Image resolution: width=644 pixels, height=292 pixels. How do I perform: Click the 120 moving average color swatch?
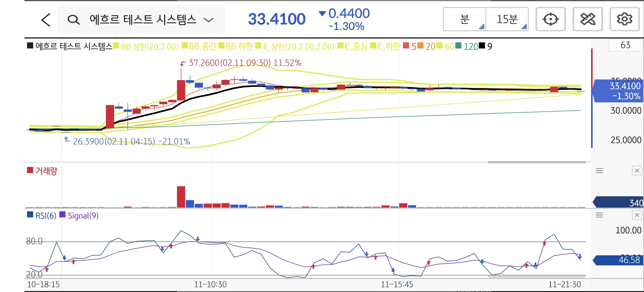pos(458,46)
